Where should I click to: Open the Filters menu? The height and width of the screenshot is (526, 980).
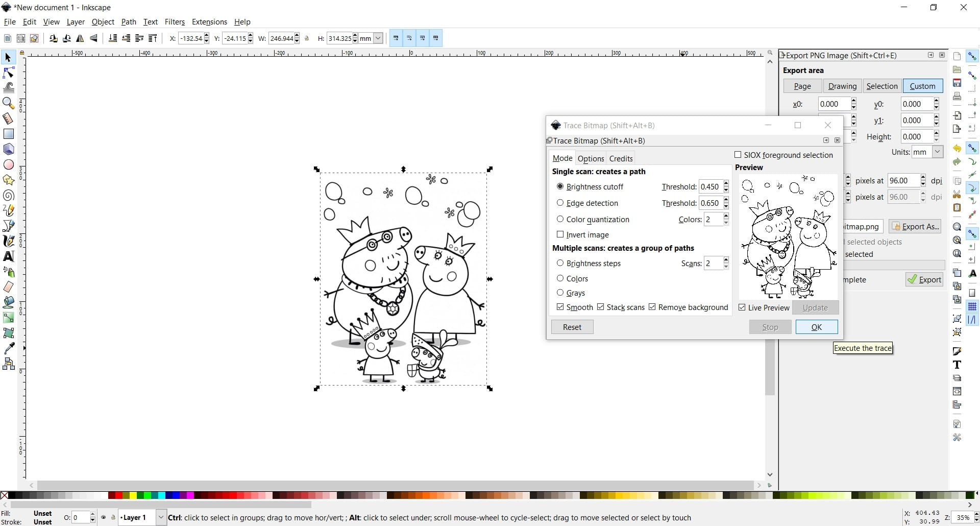tap(175, 22)
